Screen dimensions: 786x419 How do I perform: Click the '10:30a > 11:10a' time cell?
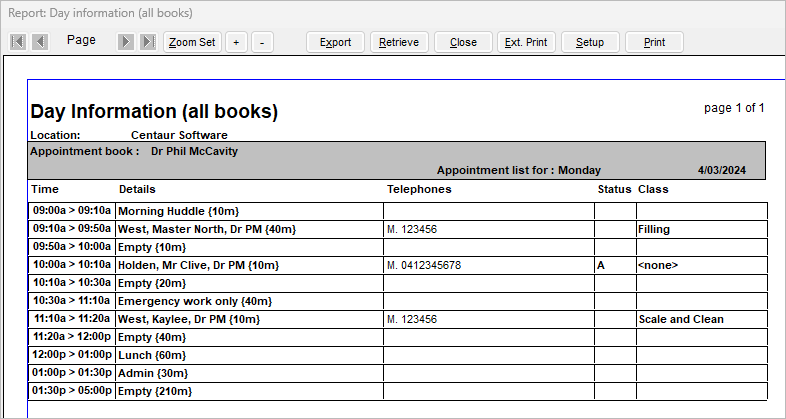pyautogui.click(x=72, y=301)
